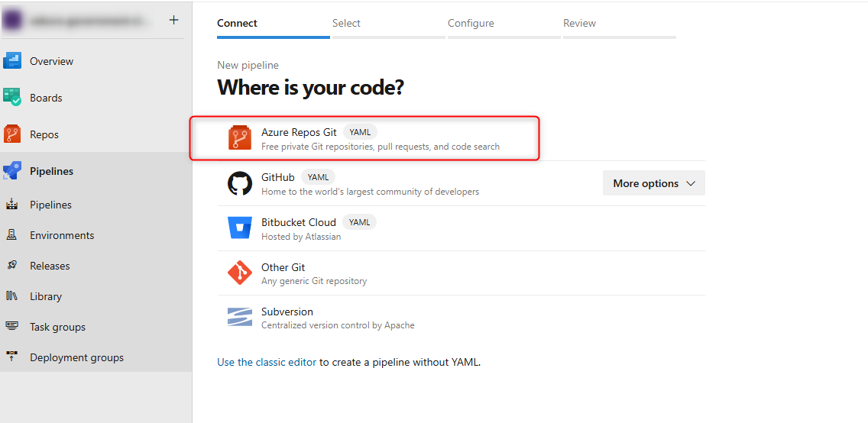Screen dimensions: 868x423
Task: Click the YAML badge beside Bitbucket Cloud
Action: [x=359, y=221]
